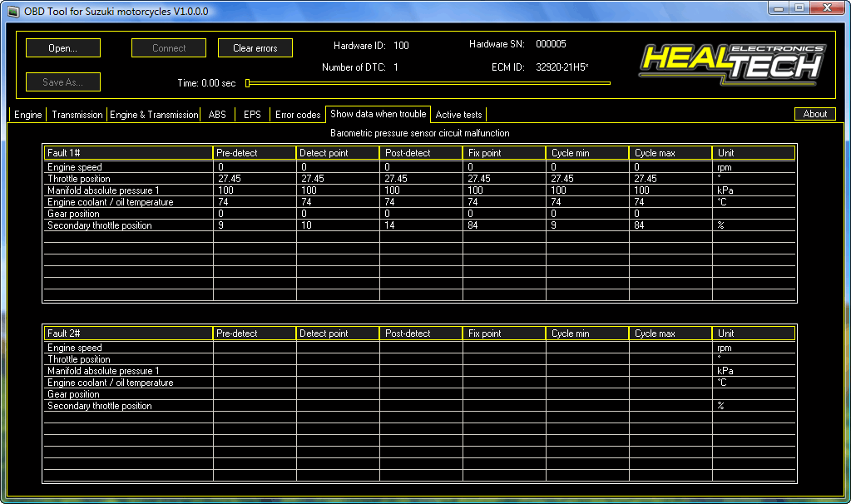This screenshot has width=851, height=504.
Task: Click Fault 2 Post-detect header
Action: tap(421, 334)
